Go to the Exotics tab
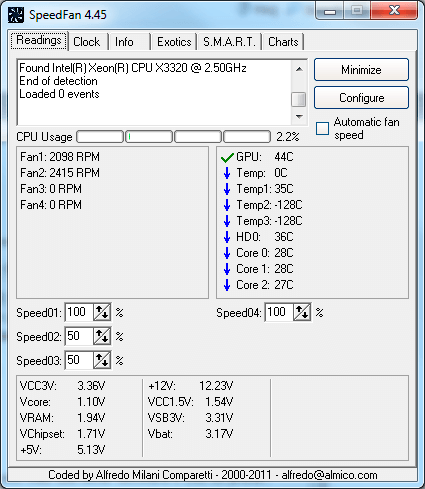 click(x=174, y=42)
